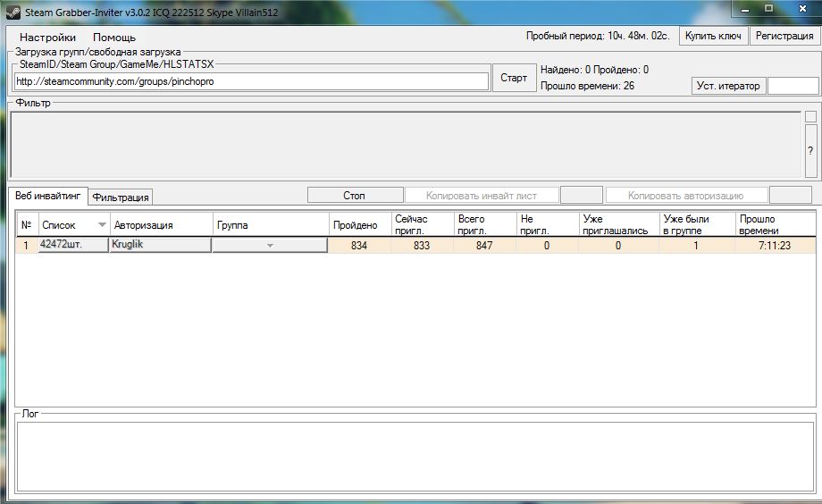Viewport: 822px width, 504px height.
Task: Click the № column header
Action: point(27,224)
